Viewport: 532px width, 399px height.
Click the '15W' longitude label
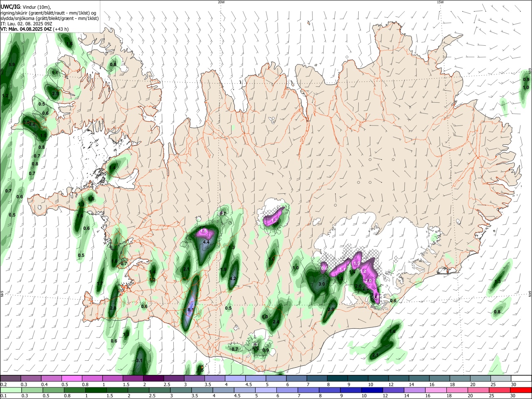(440, 2)
